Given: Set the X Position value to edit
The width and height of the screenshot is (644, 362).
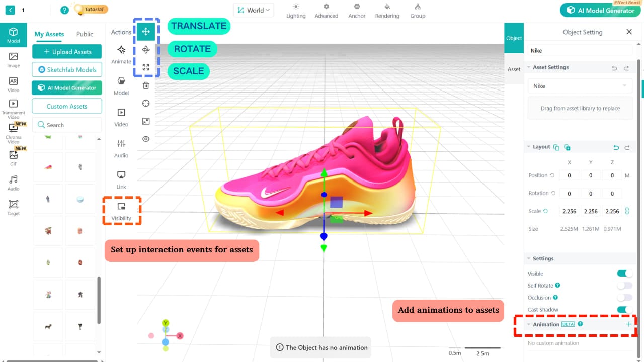Looking at the screenshot, I should 569,175.
